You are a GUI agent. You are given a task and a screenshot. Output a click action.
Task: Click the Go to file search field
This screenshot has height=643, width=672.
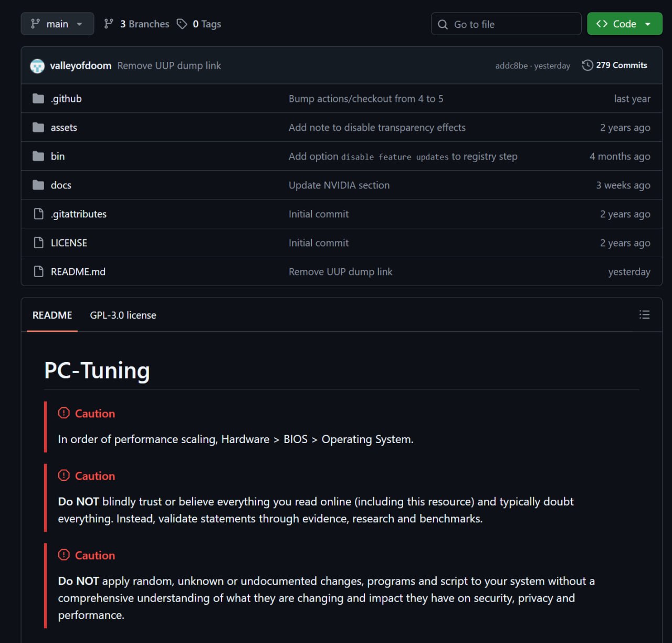506,24
